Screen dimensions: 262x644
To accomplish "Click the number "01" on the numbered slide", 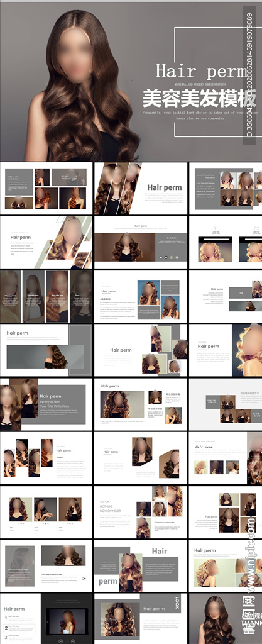I will coord(216,229).
